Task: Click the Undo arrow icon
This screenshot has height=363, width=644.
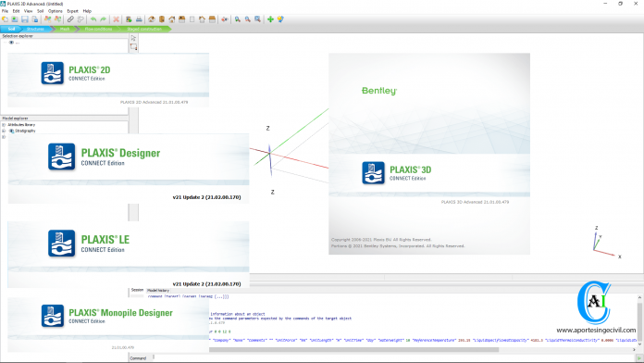Action: coord(93,19)
